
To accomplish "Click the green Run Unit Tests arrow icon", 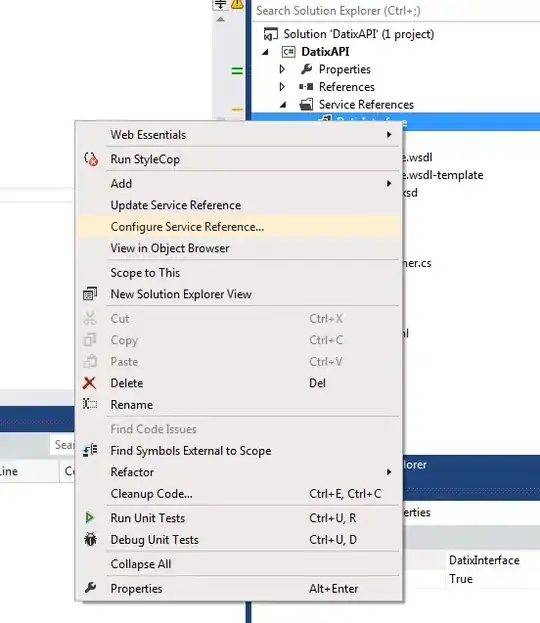I will (90, 518).
